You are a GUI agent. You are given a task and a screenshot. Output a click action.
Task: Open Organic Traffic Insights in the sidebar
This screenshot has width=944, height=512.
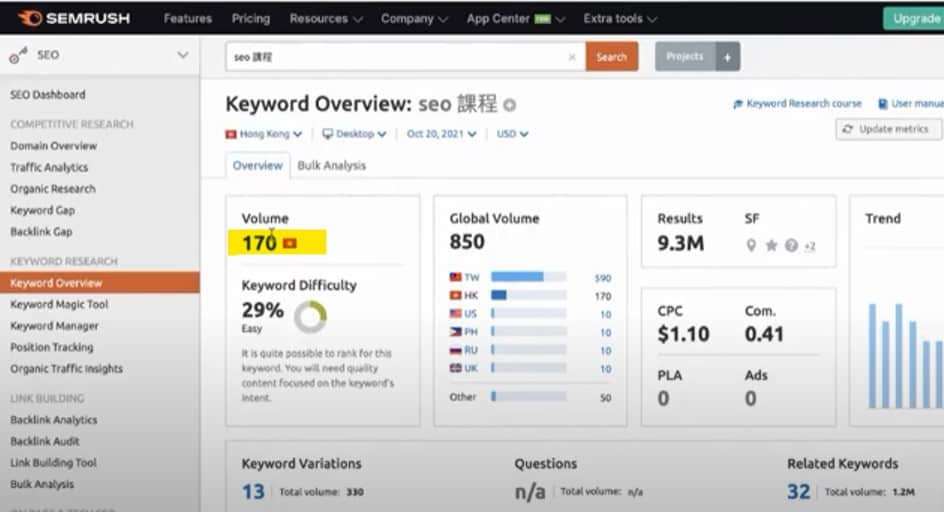66,368
